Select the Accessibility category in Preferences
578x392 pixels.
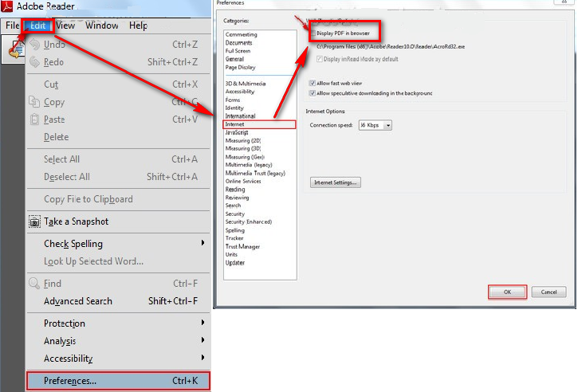tap(240, 92)
